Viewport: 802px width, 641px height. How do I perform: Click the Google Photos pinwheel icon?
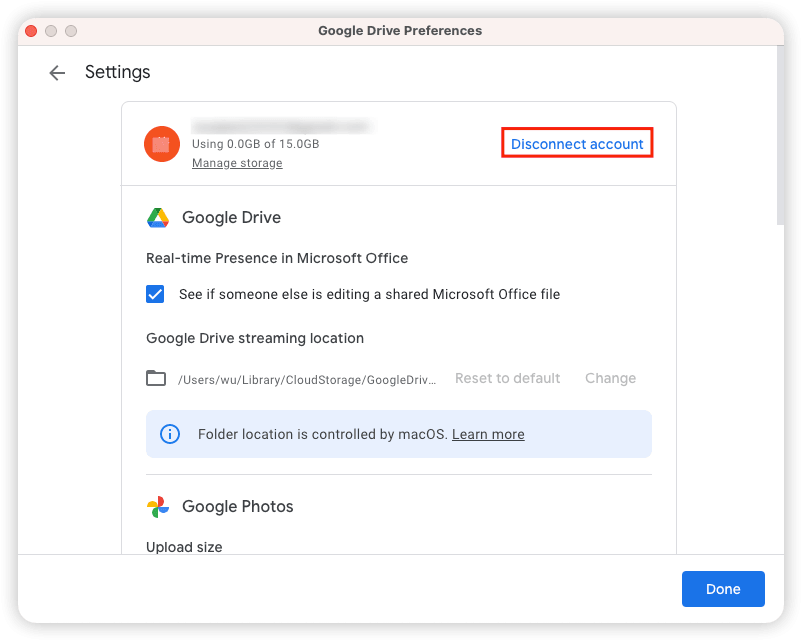(158, 507)
